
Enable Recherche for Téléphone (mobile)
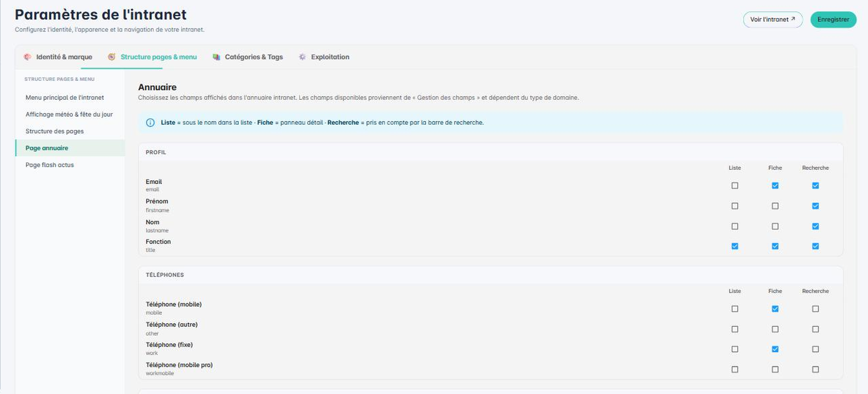816,309
